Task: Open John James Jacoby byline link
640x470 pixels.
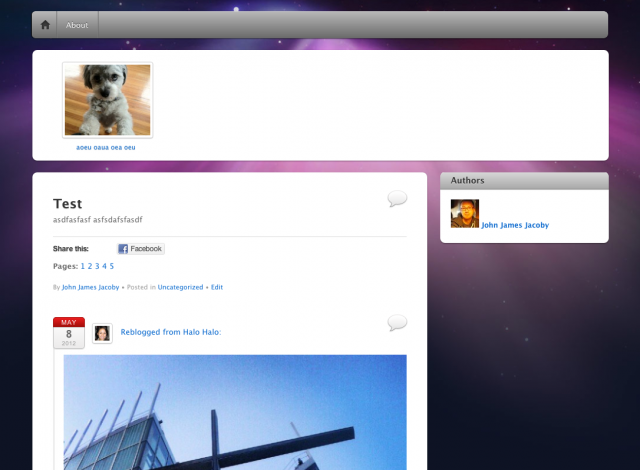Action: pyautogui.click(x=90, y=287)
